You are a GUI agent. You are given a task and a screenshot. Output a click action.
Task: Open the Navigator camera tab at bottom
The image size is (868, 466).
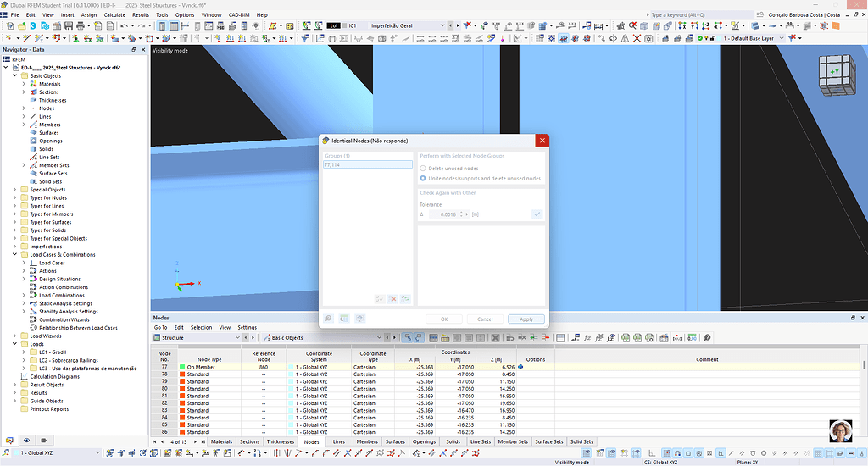click(x=44, y=441)
